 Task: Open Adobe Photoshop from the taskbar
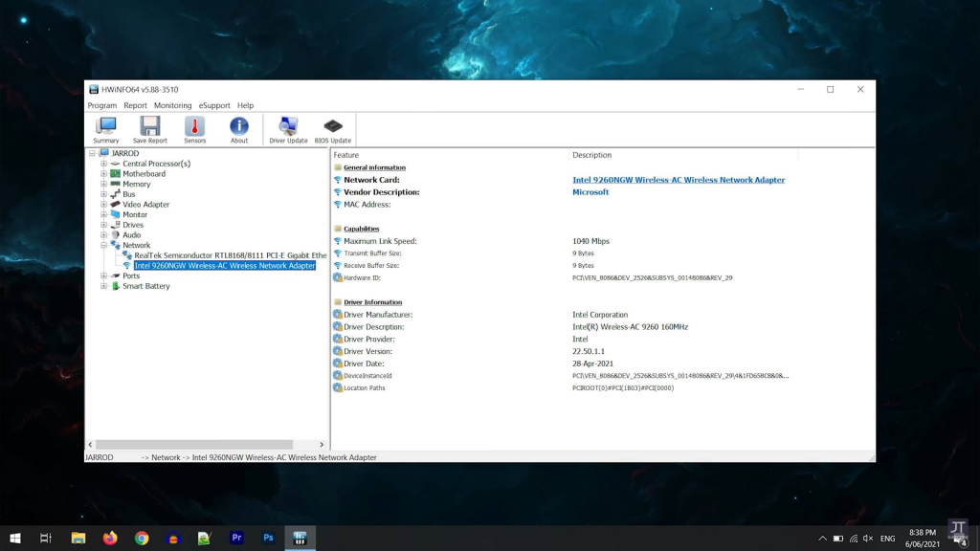coord(268,538)
